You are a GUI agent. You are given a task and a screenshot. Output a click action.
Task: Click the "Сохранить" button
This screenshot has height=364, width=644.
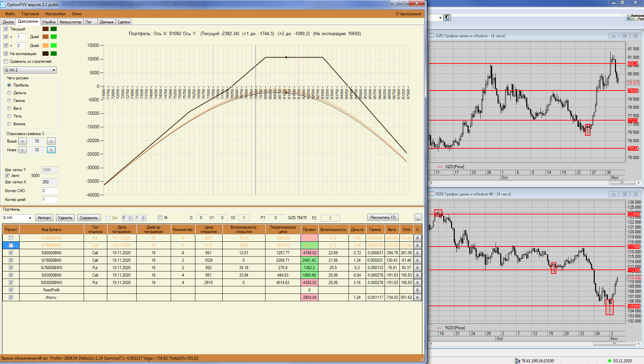click(88, 218)
